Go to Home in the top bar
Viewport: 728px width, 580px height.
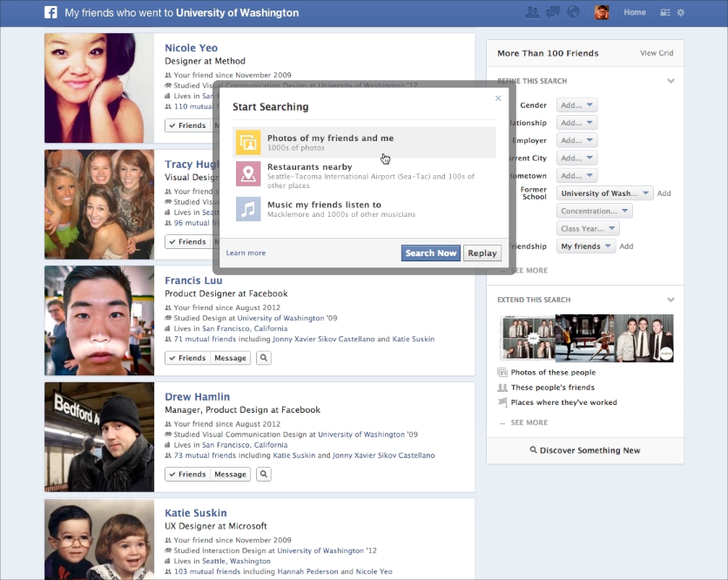(x=635, y=12)
